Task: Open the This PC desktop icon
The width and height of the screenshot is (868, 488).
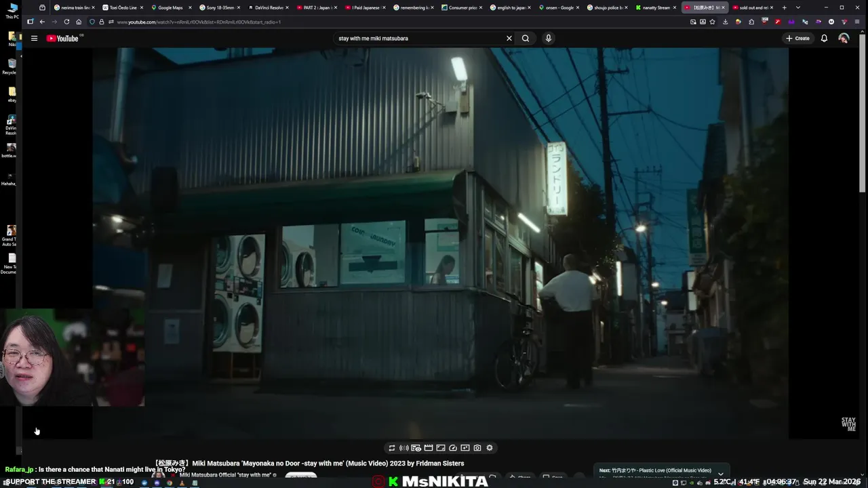Action: click(x=12, y=11)
